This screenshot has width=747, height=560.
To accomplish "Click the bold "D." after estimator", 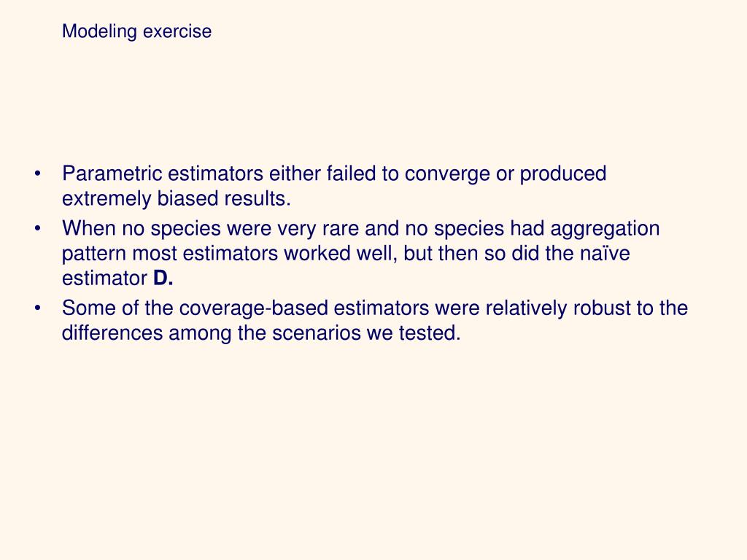I will tap(163, 278).
